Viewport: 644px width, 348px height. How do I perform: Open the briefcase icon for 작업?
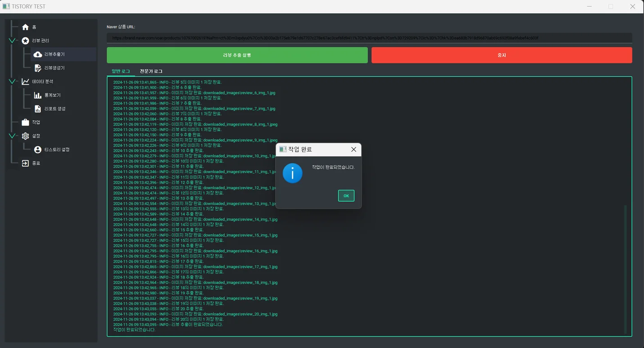click(25, 122)
